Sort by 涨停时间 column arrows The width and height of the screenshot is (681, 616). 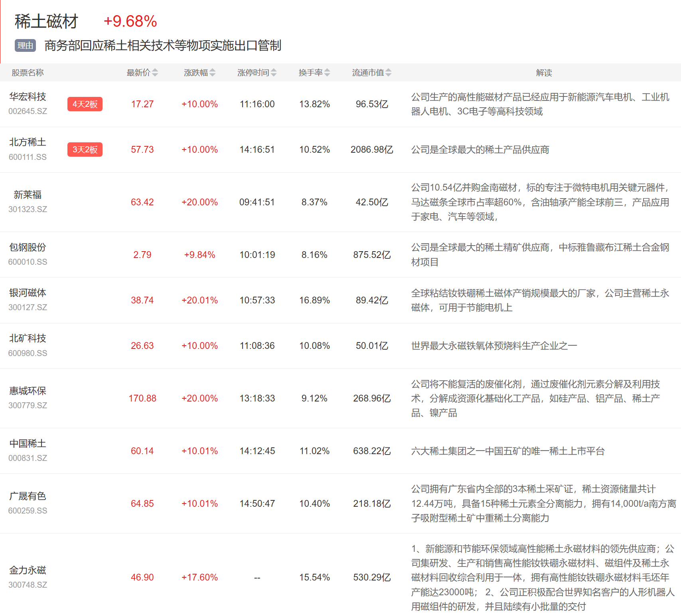pyautogui.click(x=274, y=73)
